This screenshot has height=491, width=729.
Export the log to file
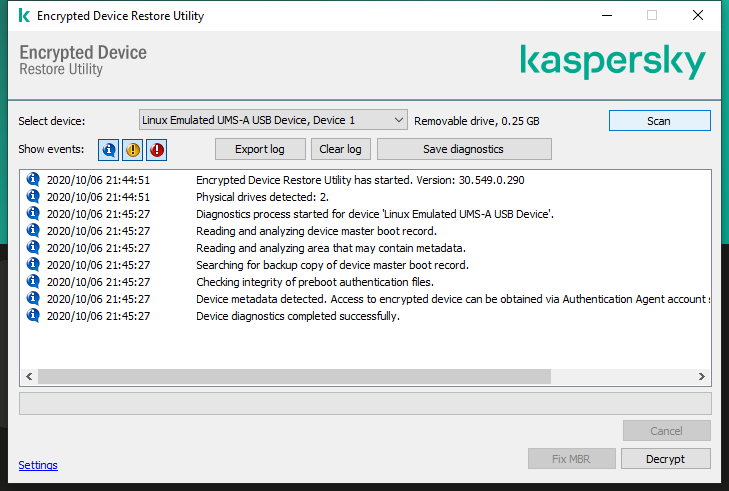coord(260,149)
